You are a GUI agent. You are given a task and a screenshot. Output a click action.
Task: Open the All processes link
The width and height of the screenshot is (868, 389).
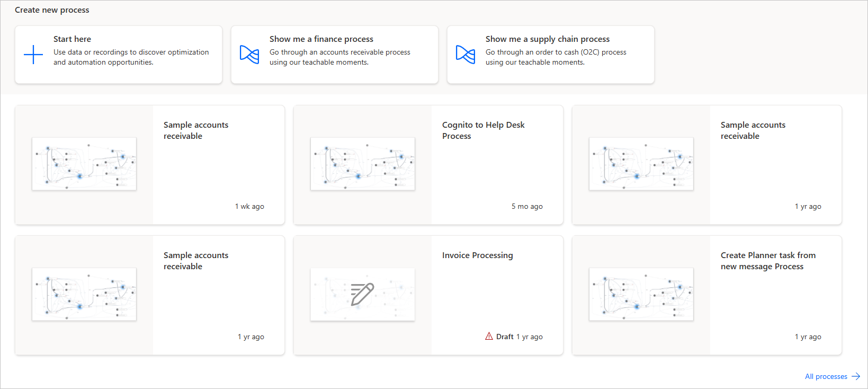(x=826, y=376)
